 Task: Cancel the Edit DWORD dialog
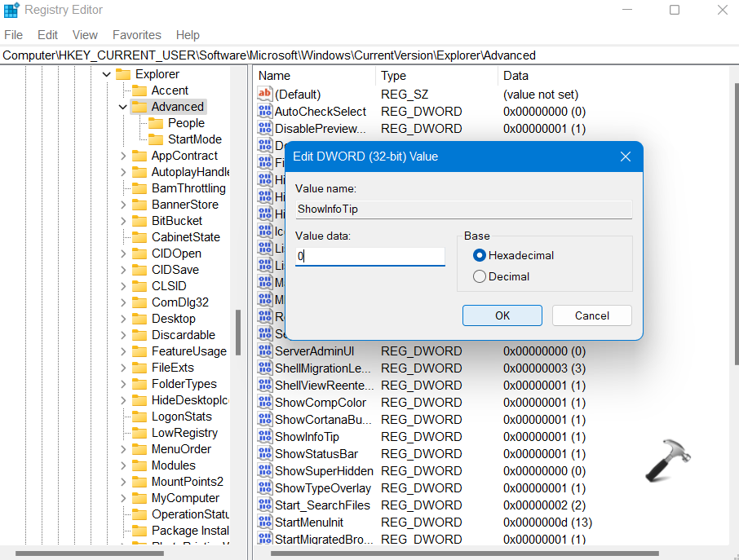tap(591, 315)
